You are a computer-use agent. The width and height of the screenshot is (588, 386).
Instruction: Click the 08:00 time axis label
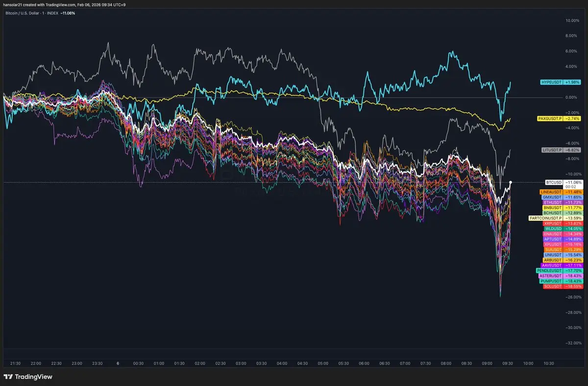click(446, 363)
